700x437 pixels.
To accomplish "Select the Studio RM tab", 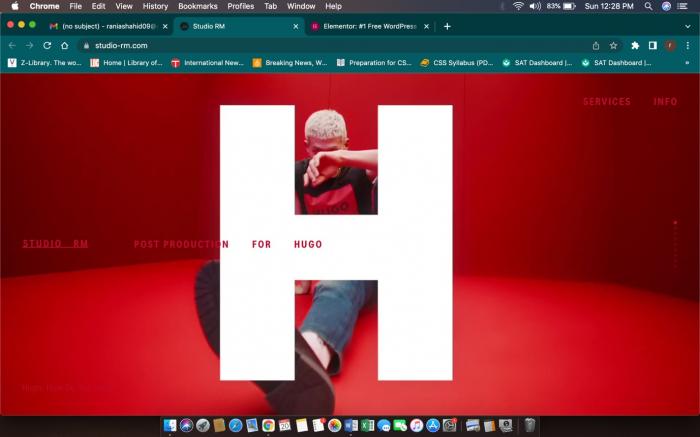I will coord(239,26).
